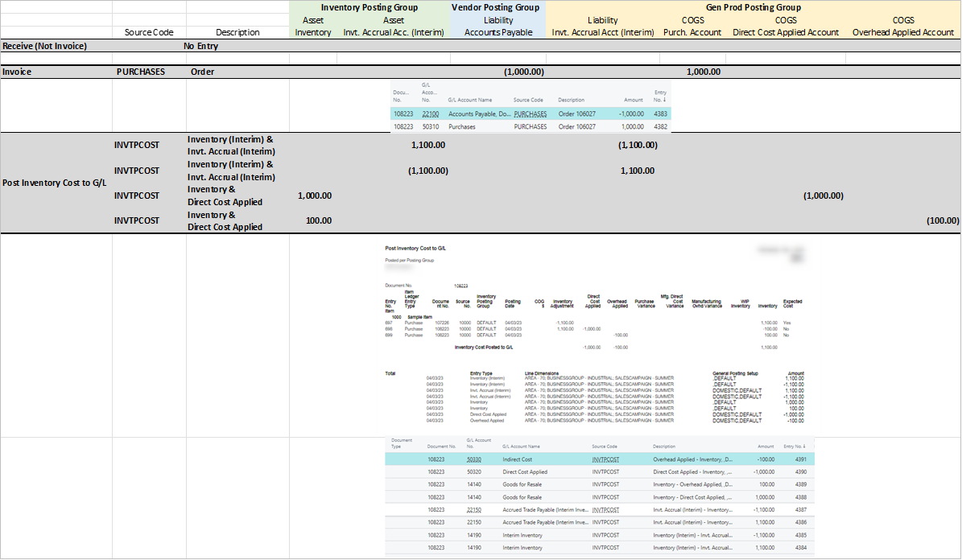
Task: Select '(100.00)' under Overhead Applied Account
Action: [x=943, y=220]
